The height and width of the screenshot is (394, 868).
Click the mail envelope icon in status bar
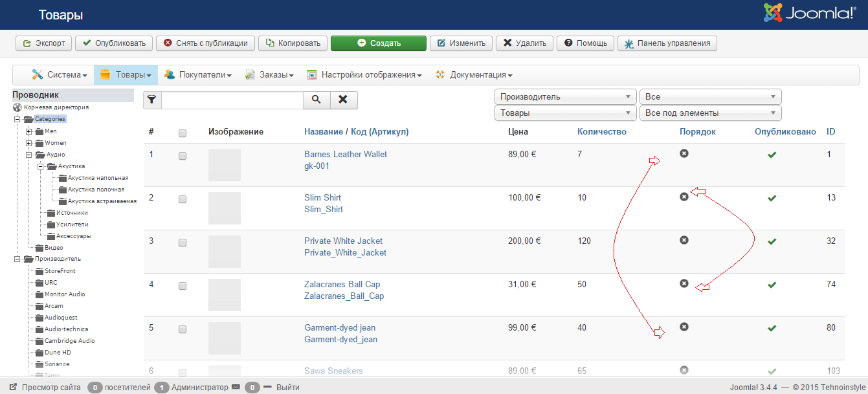[x=236, y=388]
